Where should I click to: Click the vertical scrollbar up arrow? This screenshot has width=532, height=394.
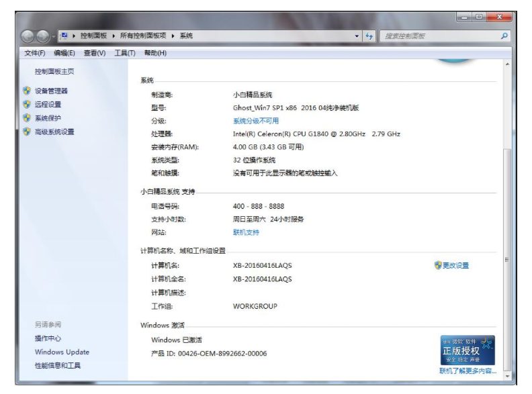click(507, 64)
